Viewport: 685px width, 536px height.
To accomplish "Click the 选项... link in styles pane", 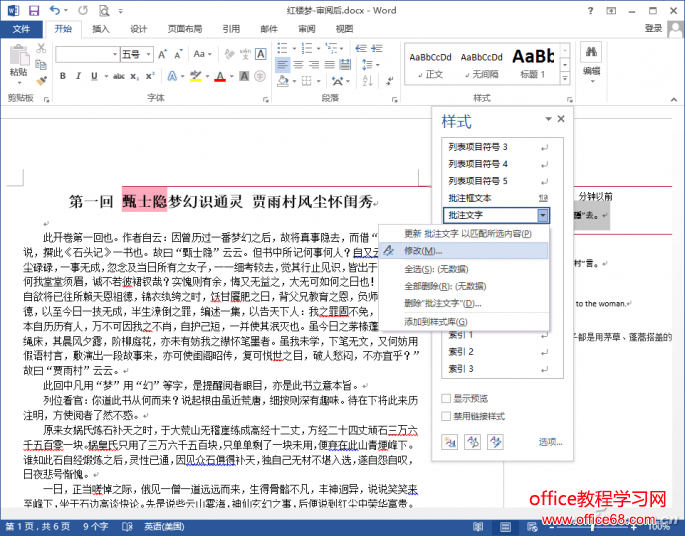I will click(550, 441).
